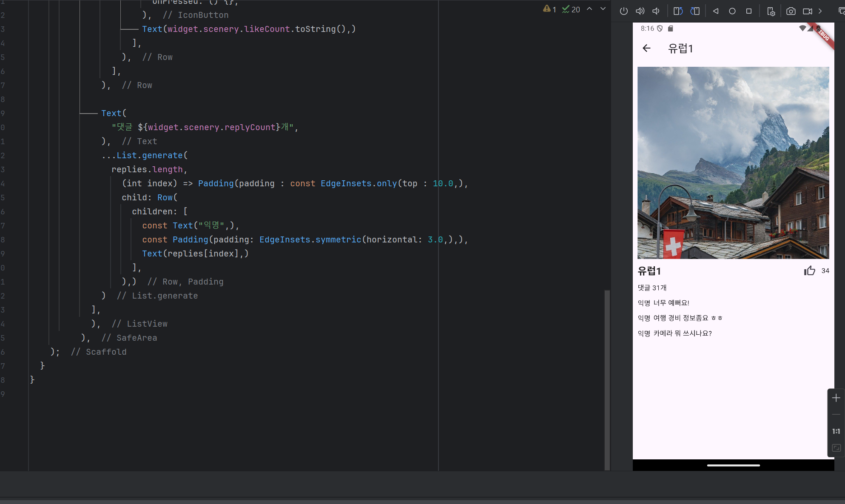Click the emulator zoom out minus button
Image resolution: width=845 pixels, height=504 pixels.
click(836, 414)
